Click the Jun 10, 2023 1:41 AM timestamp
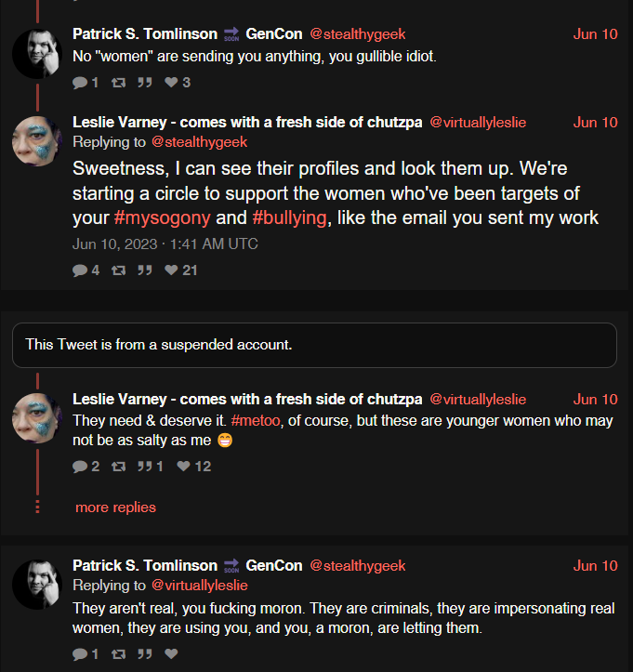633x672 pixels. 165,244
